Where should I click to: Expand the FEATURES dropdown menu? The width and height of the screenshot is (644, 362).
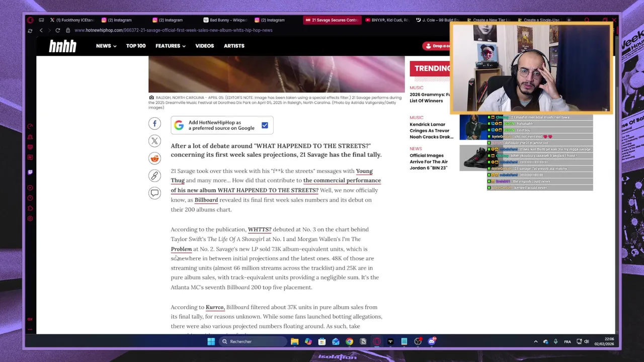tap(170, 46)
